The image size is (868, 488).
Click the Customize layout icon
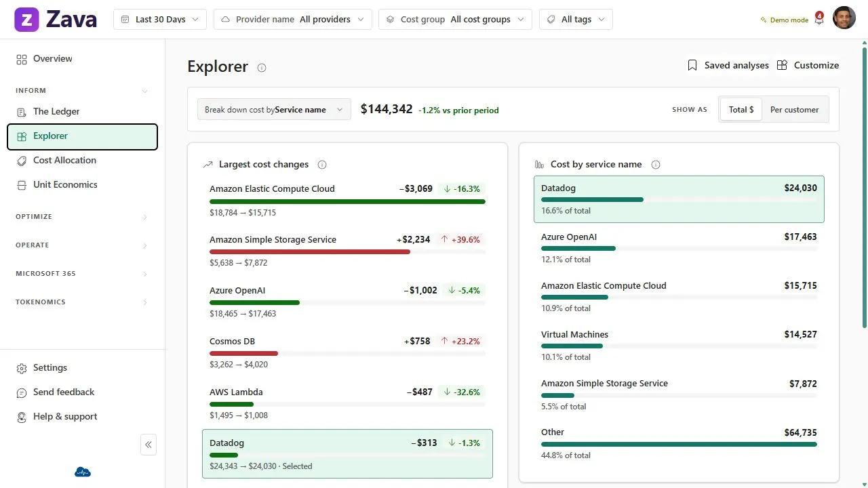(782, 66)
